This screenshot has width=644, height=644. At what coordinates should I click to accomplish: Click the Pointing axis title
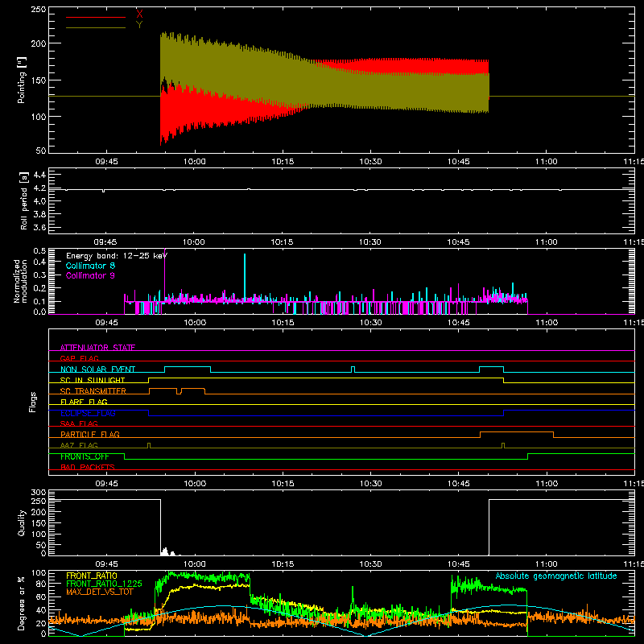tap(22, 80)
